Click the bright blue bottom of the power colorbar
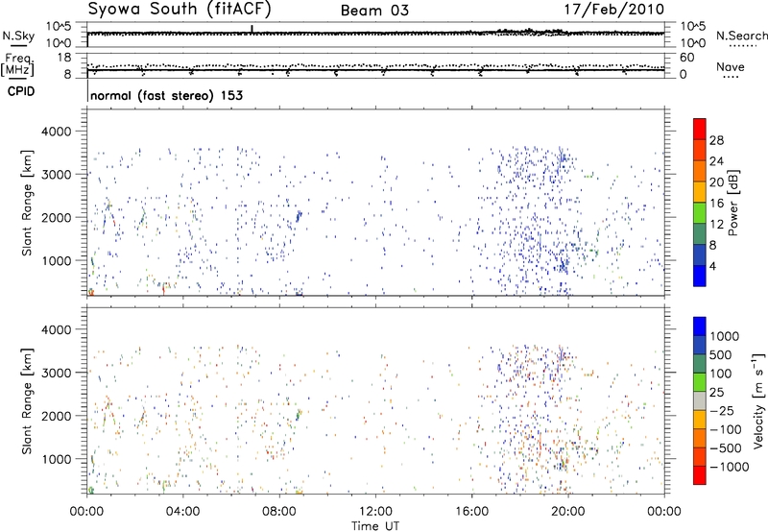 700,276
